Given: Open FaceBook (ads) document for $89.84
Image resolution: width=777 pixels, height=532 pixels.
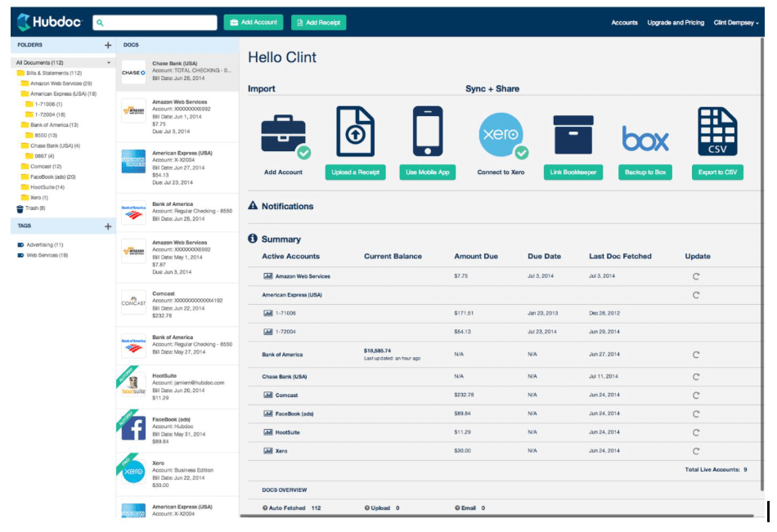Looking at the screenshot, I should pos(177,431).
